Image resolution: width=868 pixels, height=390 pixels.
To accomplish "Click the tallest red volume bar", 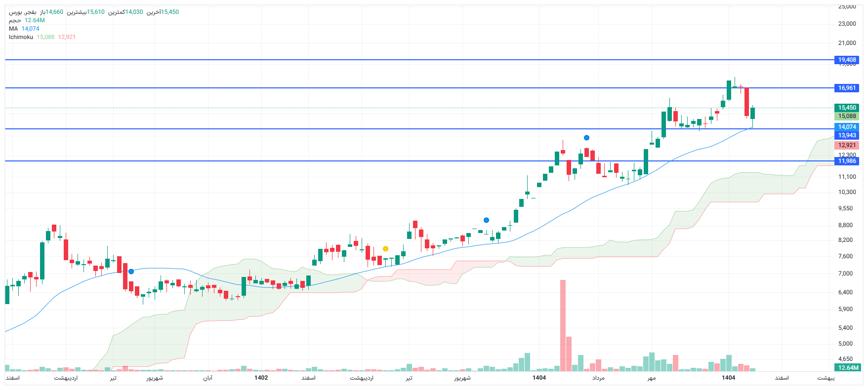I will point(563,325).
